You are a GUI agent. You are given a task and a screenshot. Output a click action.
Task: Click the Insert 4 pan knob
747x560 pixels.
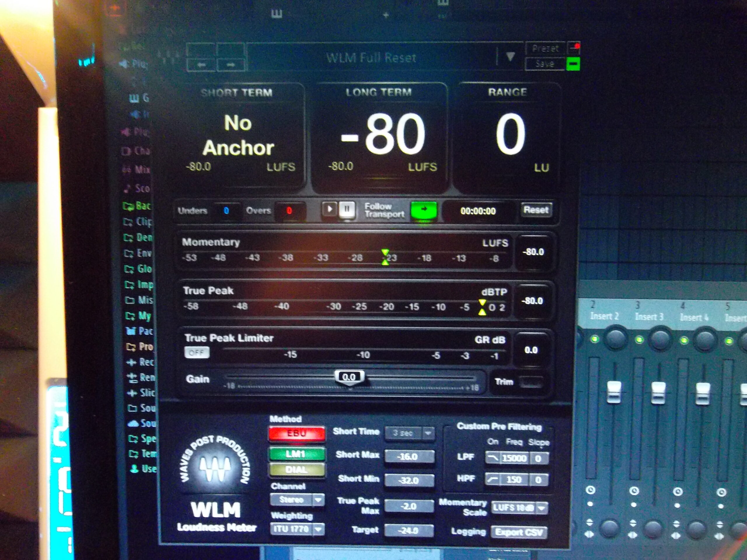point(705,340)
